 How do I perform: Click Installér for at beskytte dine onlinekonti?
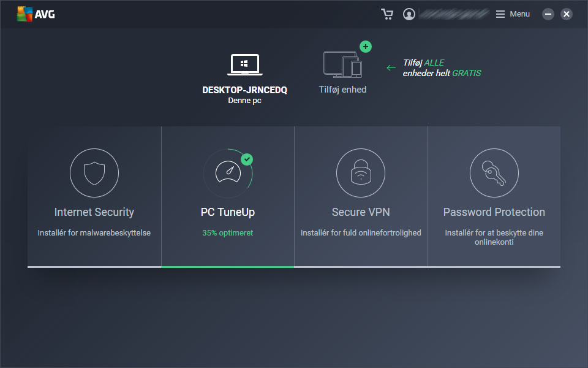(494, 237)
